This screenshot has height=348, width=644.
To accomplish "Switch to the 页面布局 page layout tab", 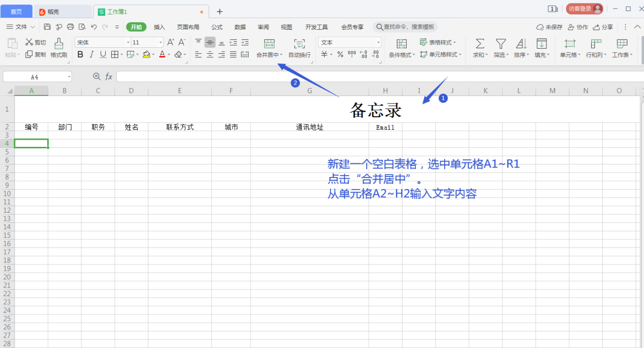I will [x=188, y=27].
